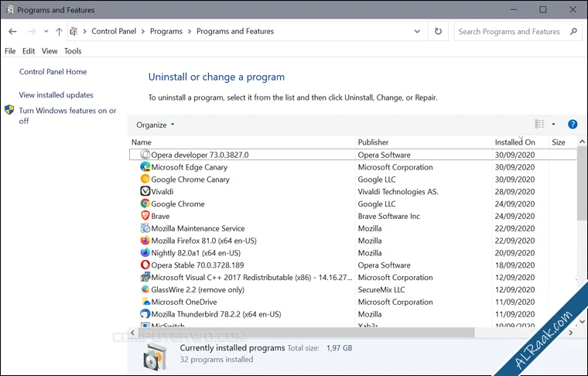Click the horizontal scrollbar right arrow
The image size is (588, 376).
click(x=571, y=333)
